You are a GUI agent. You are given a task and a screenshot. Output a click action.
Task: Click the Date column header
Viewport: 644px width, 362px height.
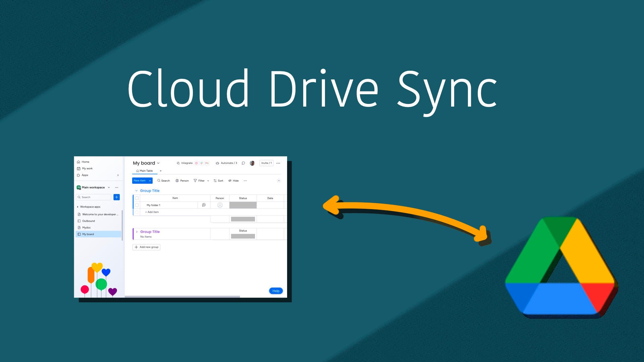tap(270, 198)
